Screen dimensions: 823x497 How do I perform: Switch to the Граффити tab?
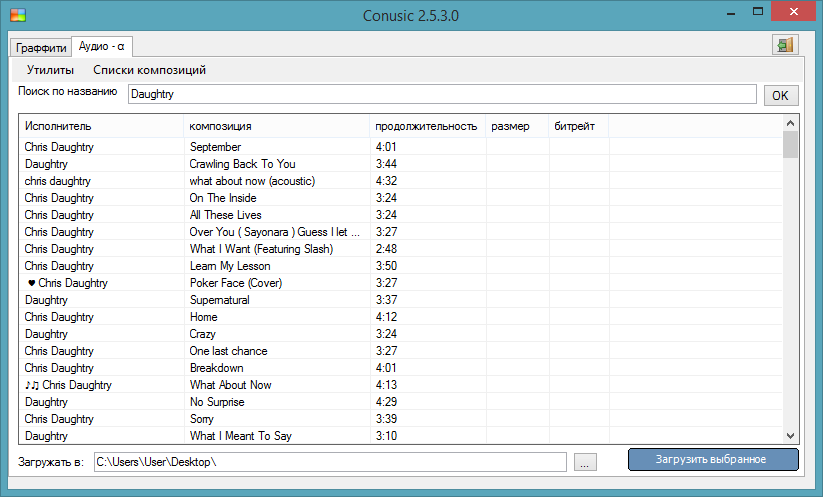tap(41, 48)
